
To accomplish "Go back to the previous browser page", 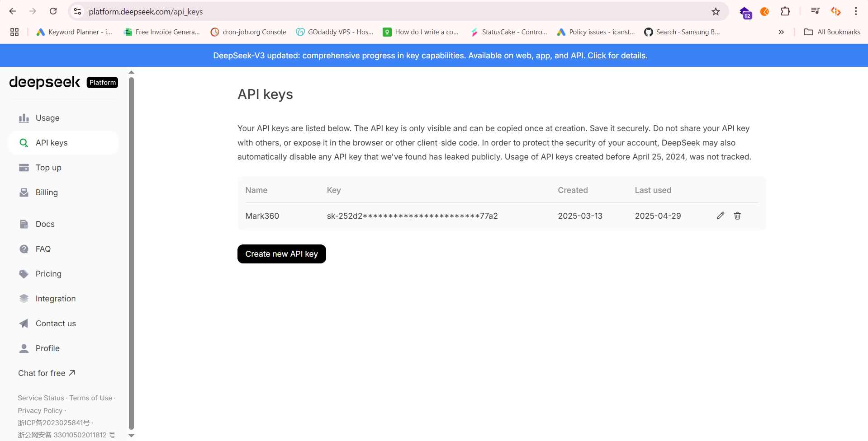I will (13, 11).
